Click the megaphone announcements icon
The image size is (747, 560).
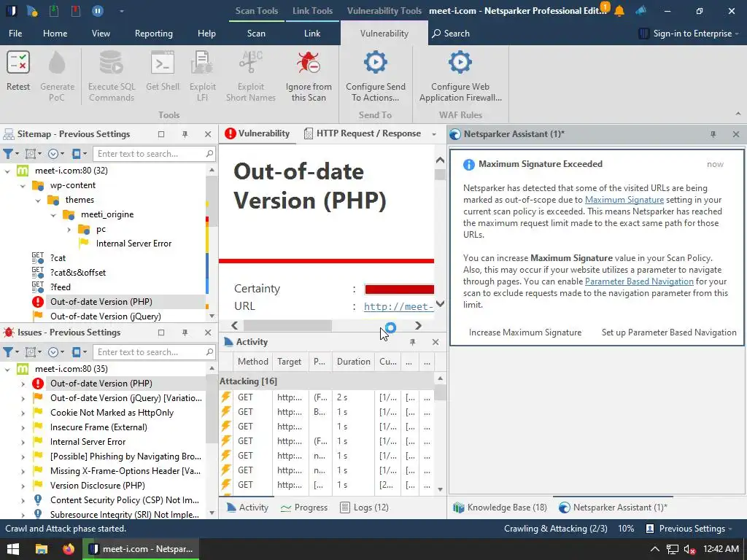pyautogui.click(x=641, y=10)
